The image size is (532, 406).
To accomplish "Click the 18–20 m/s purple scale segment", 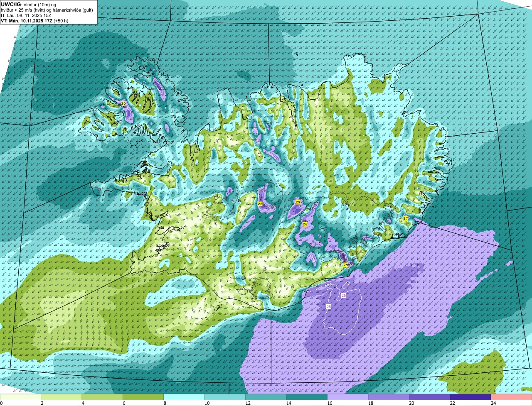I will (389, 397).
